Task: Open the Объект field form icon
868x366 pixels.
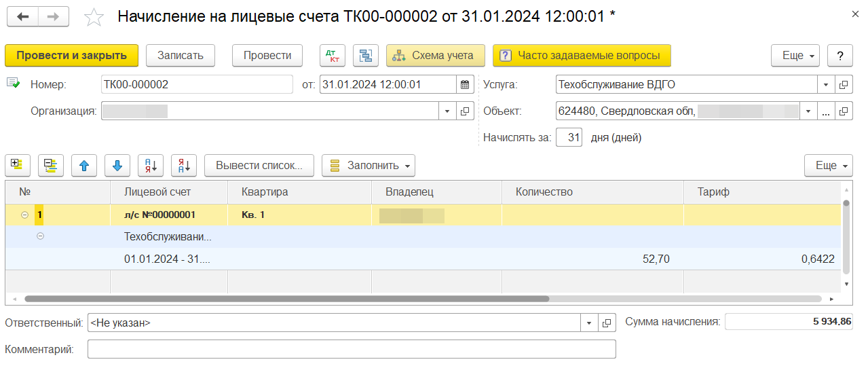Action: click(x=844, y=111)
